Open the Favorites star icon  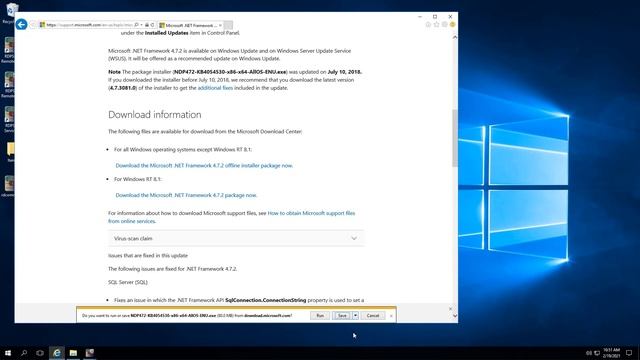click(436, 24)
